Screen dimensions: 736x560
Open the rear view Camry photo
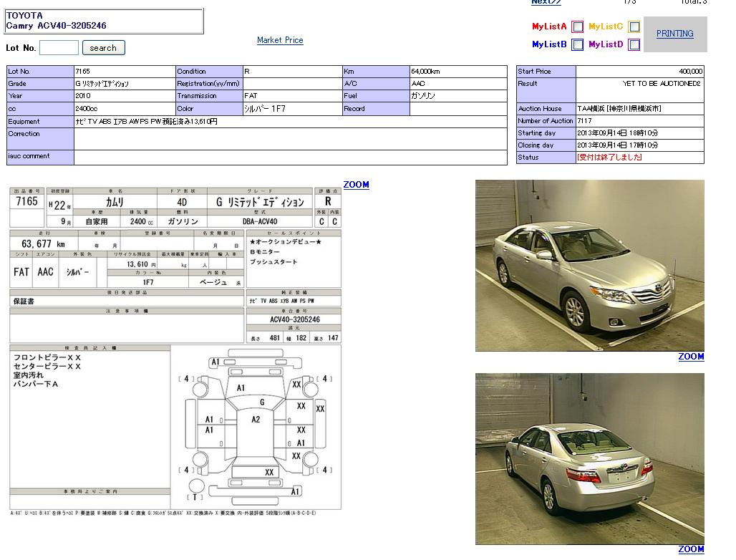coord(589,458)
